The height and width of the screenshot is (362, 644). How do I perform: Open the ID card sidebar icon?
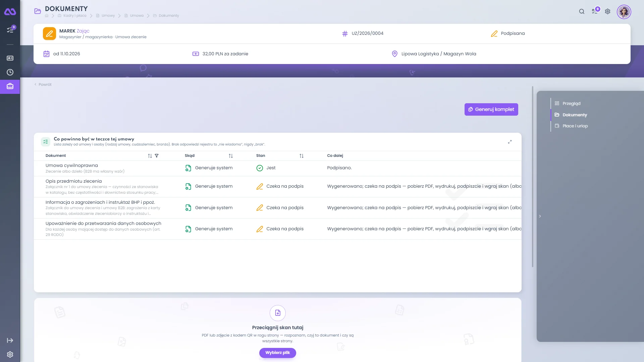(x=10, y=58)
